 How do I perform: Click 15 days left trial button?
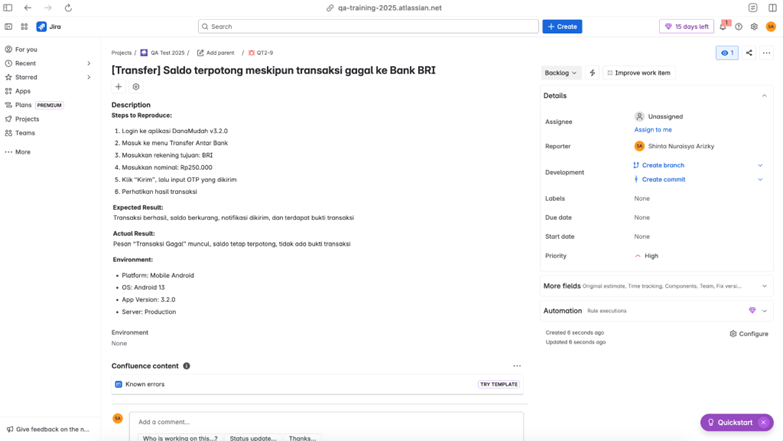(x=687, y=26)
